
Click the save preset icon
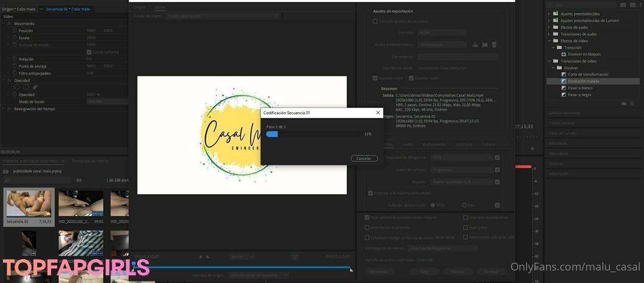(x=475, y=44)
